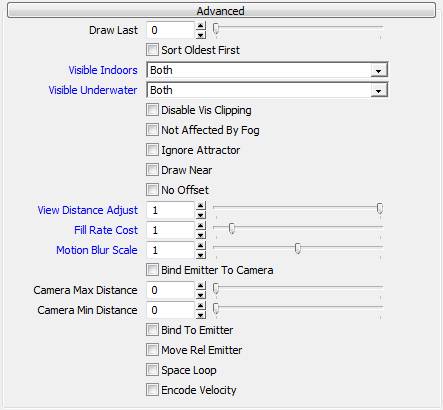Decrease Motion Blur Scale with the down arrow
This screenshot has width=443, height=410.
tap(201, 255)
